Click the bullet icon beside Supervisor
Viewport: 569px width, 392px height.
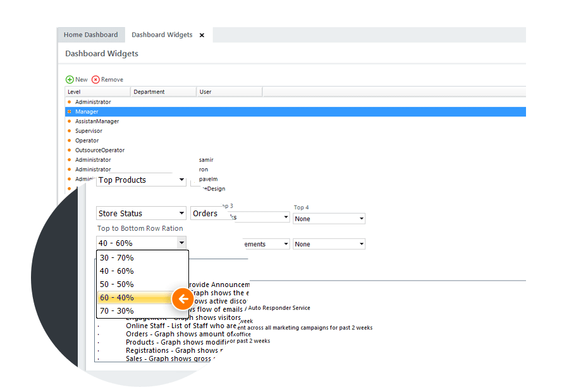(x=70, y=131)
